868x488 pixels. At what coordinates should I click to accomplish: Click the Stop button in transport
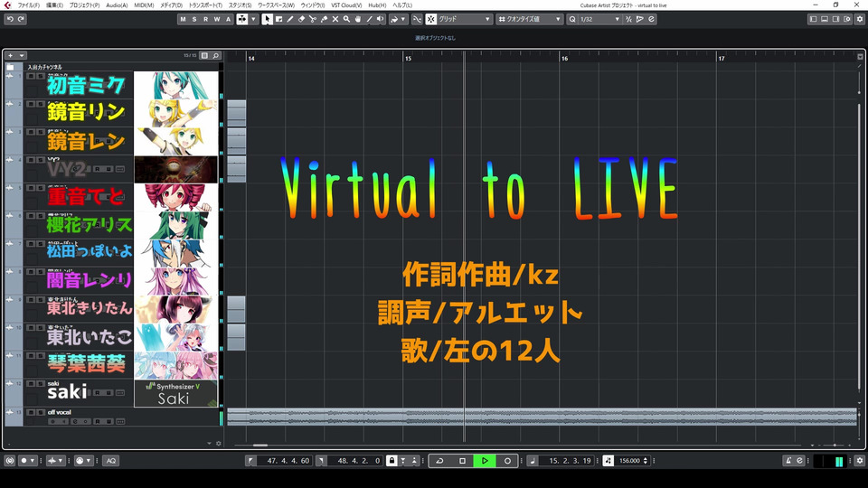click(x=462, y=460)
